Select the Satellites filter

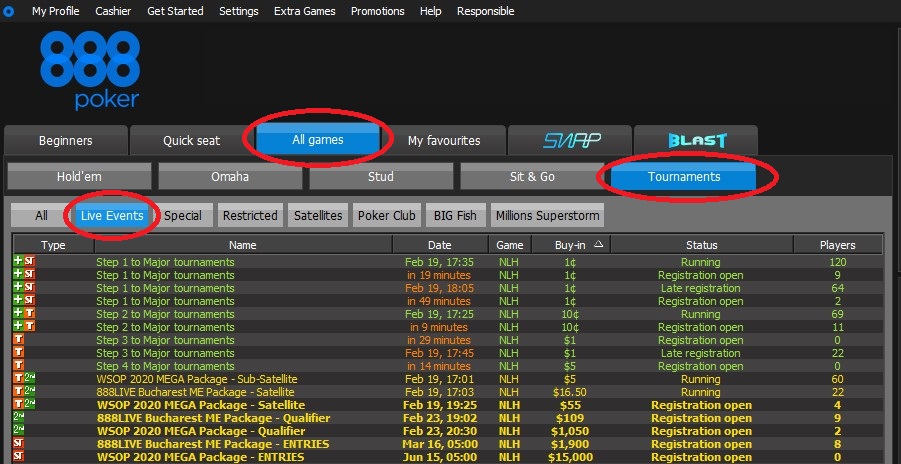318,216
